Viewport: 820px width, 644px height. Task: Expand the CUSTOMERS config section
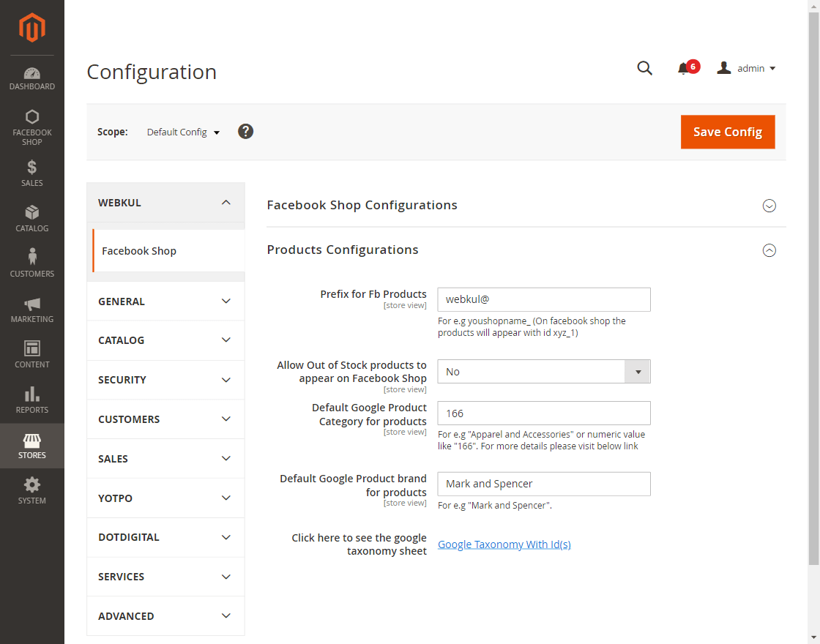click(x=165, y=419)
